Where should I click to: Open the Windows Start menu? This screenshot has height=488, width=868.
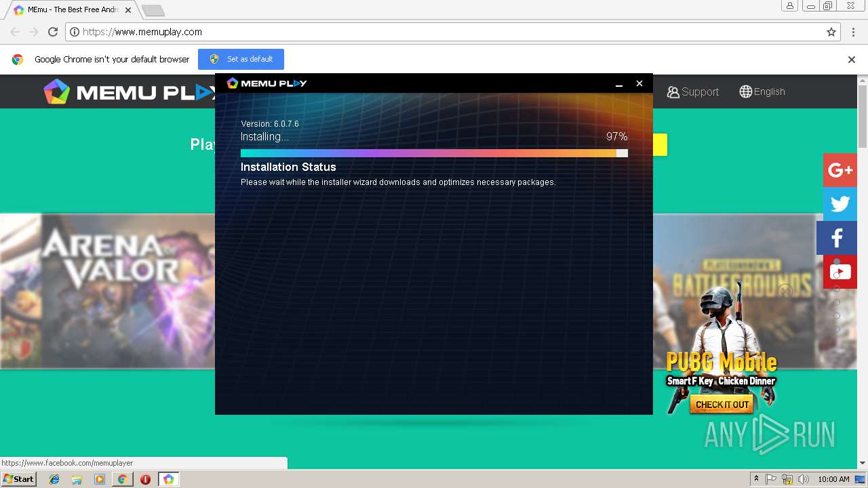point(18,479)
